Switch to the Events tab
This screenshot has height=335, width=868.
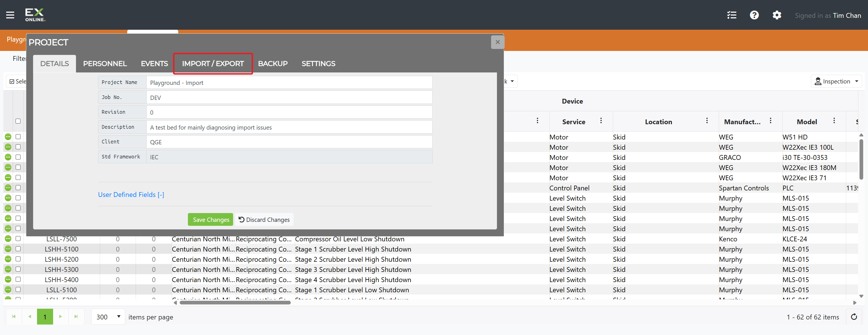click(x=154, y=63)
